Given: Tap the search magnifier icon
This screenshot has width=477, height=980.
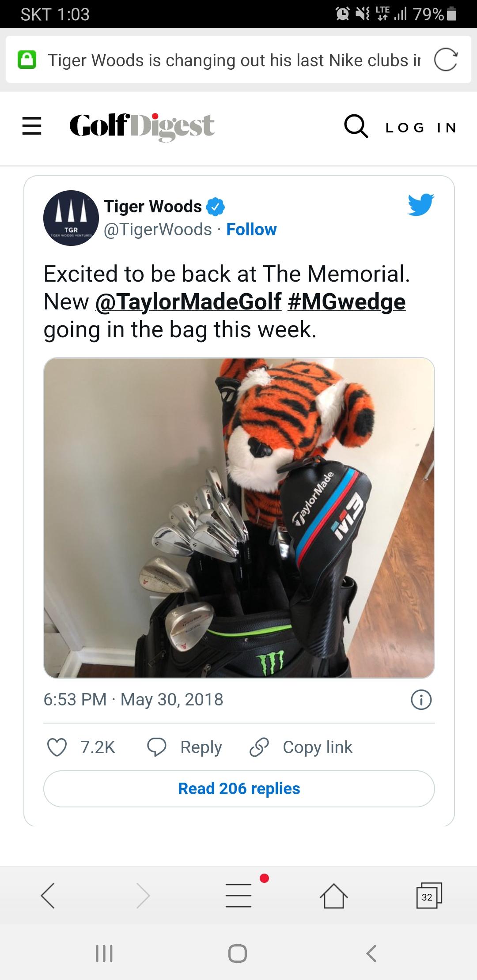Looking at the screenshot, I should click(x=356, y=127).
